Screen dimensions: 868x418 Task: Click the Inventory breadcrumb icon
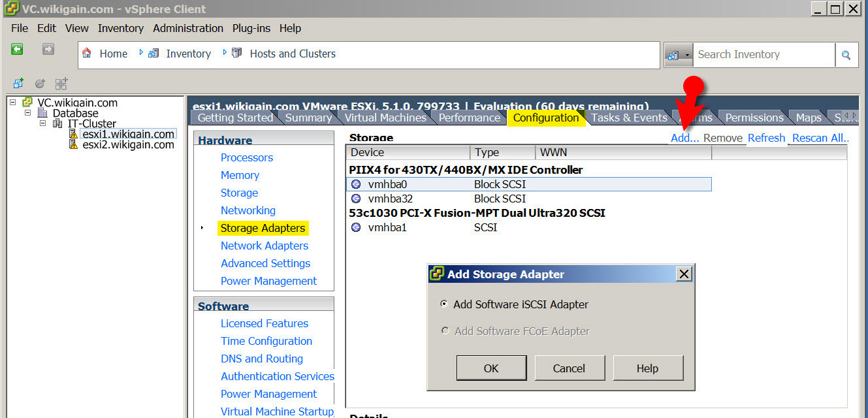(x=153, y=53)
